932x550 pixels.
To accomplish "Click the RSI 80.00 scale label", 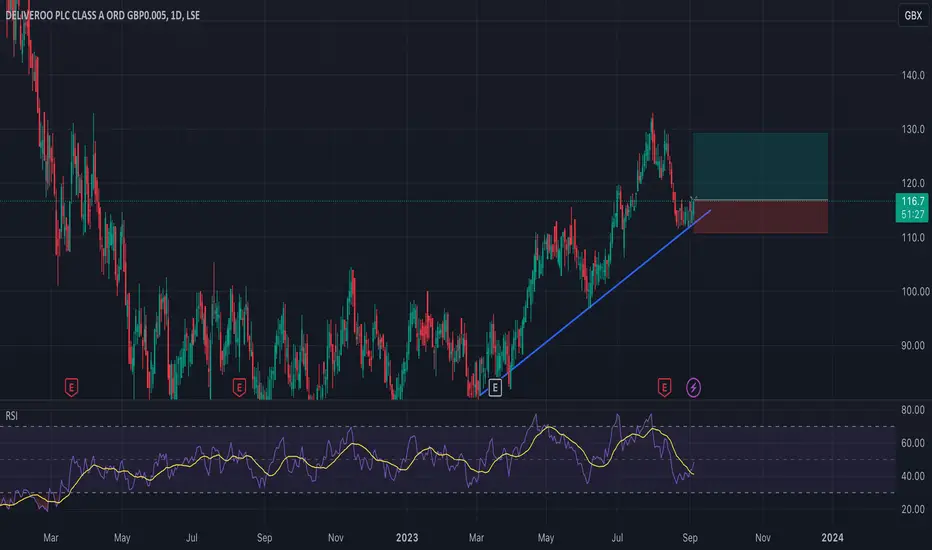I will pos(913,410).
